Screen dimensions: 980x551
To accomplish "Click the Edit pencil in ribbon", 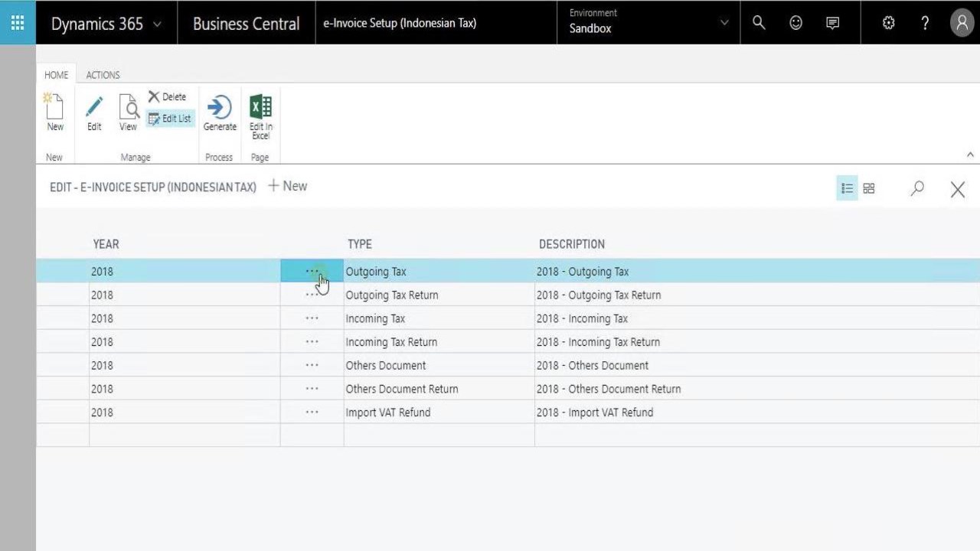I will click(x=94, y=112).
